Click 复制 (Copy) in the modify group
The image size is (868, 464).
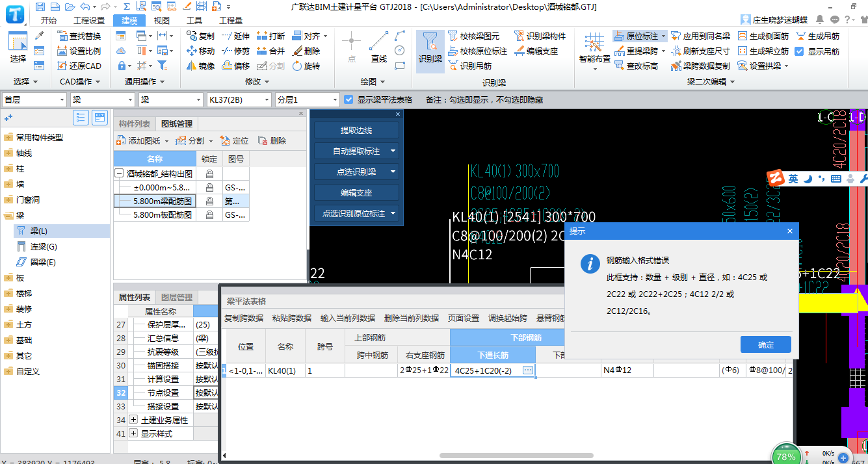coord(200,36)
